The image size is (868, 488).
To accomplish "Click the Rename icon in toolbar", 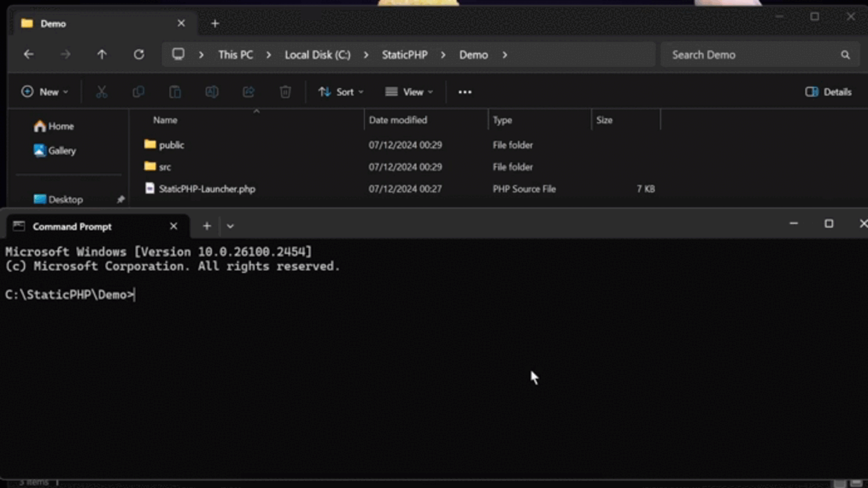I will pos(212,92).
